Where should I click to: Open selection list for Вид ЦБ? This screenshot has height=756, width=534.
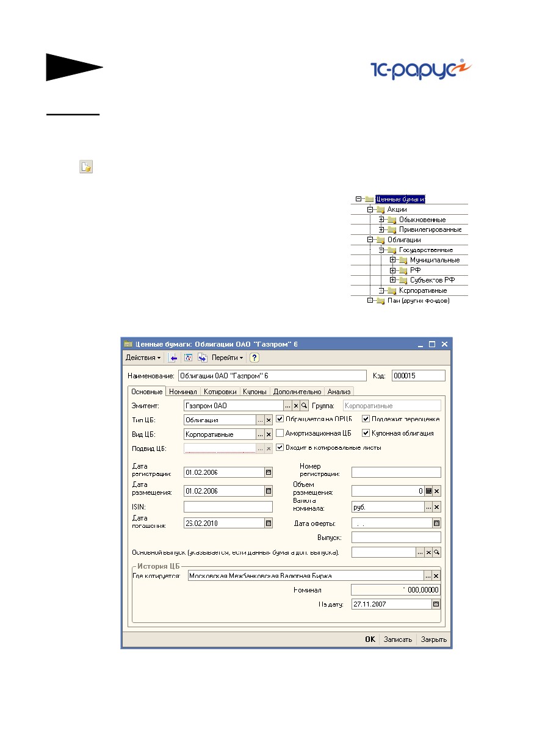(x=260, y=434)
